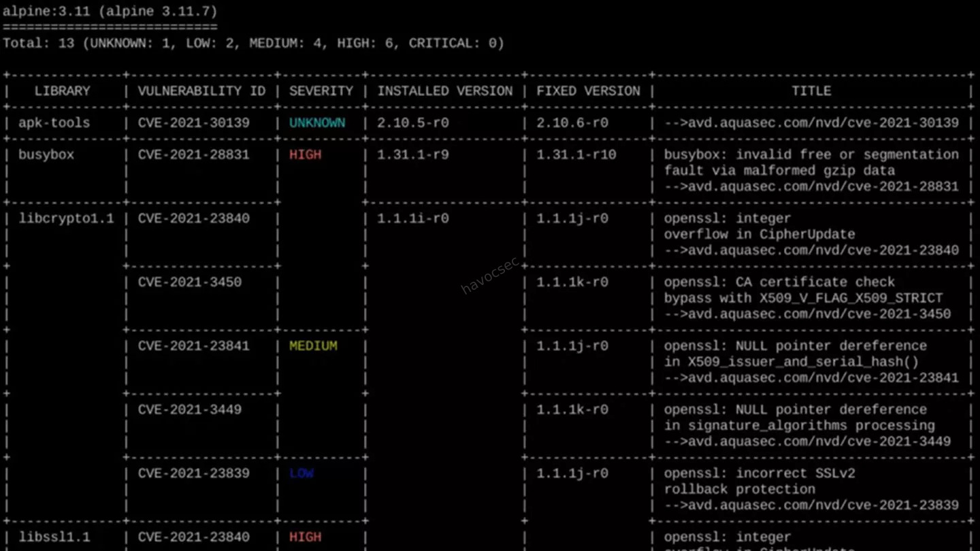Screen dimensions: 980x551
Task: Select the libssl1.1 library name
Action: click(54, 537)
